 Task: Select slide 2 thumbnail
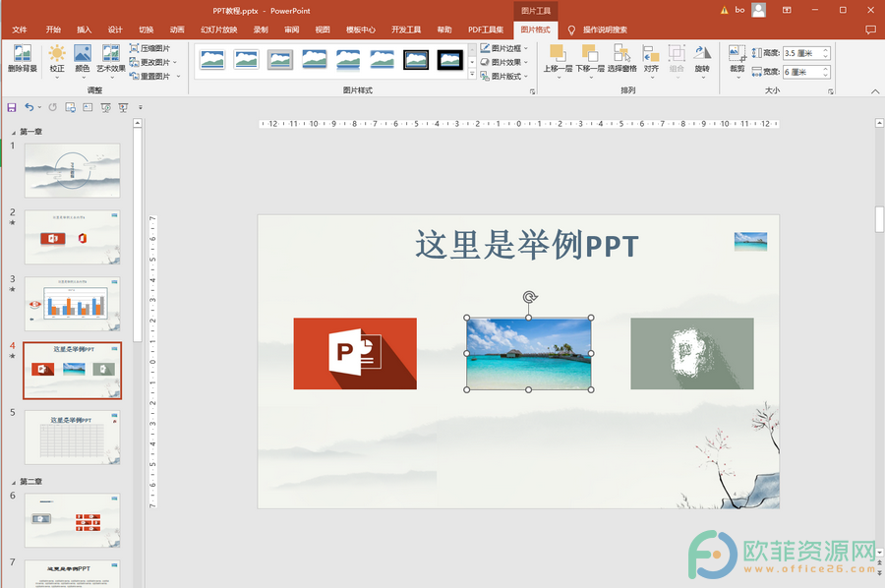tap(72, 237)
